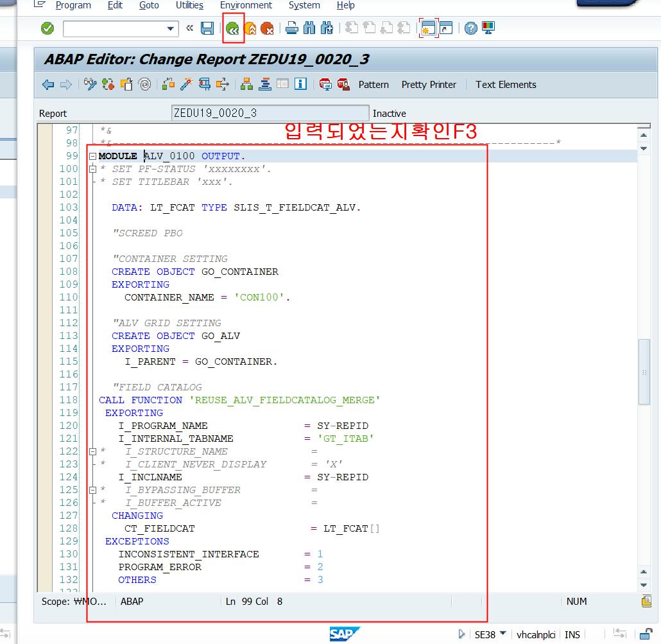Open the Goto menu
This screenshot has height=644, width=661.
point(149,6)
